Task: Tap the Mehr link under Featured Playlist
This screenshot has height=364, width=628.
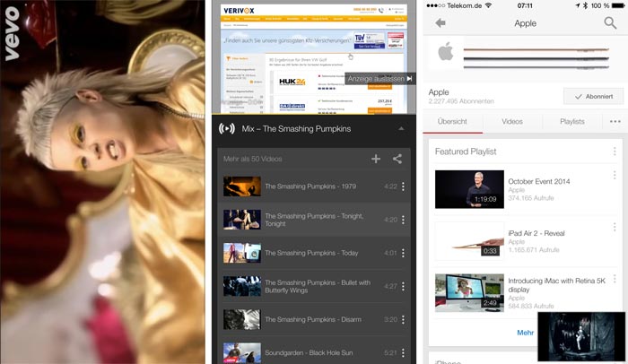Action: coord(525,333)
